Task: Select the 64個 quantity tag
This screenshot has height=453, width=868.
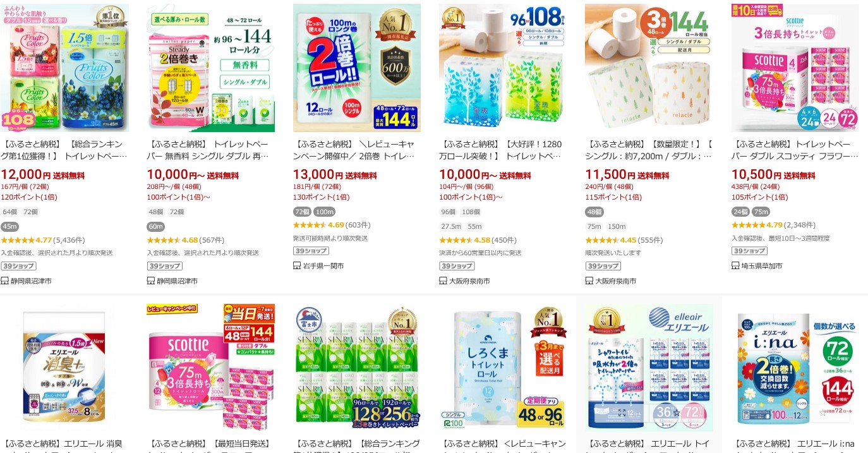Action: coord(10,212)
